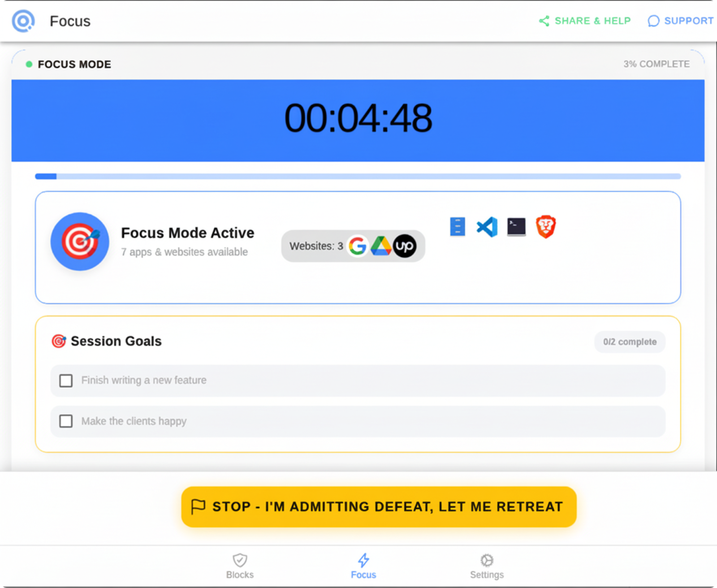The width and height of the screenshot is (717, 588).
Task: Click the Google website icon
Action: tap(357, 246)
